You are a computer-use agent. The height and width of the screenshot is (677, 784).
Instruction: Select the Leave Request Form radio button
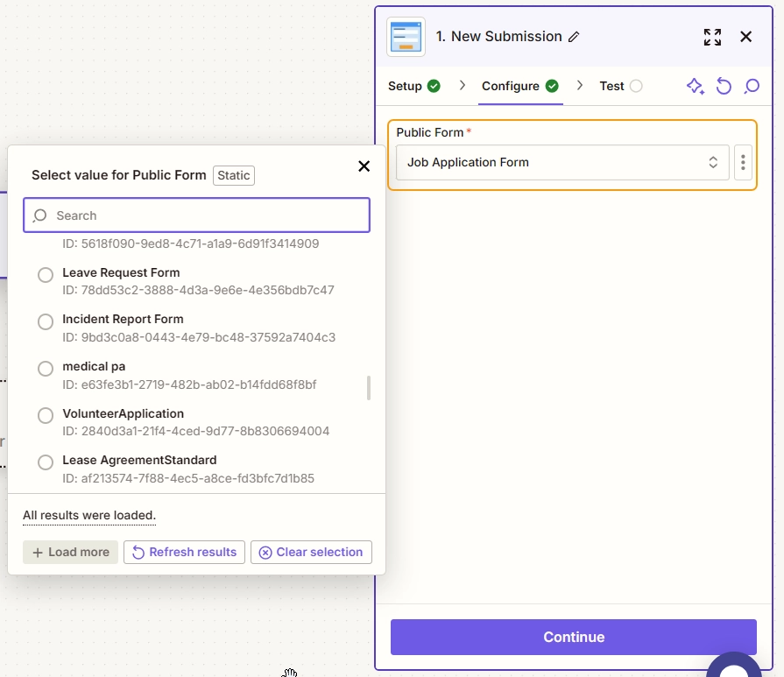tap(46, 274)
